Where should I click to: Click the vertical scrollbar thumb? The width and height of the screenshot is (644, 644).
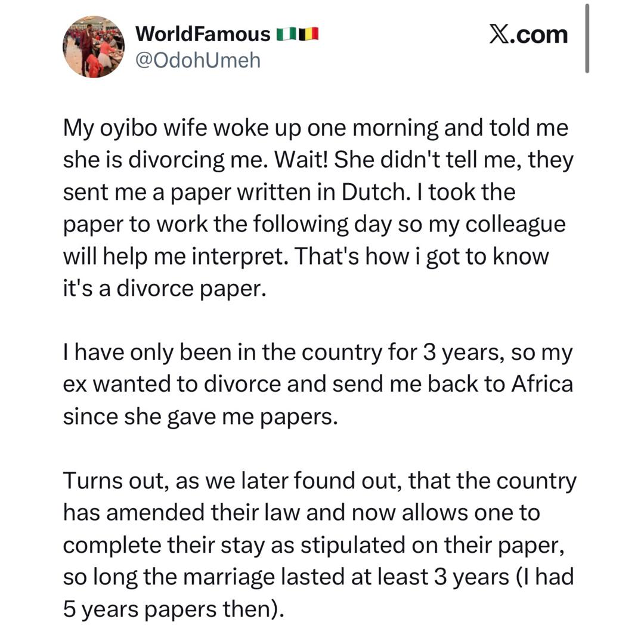tap(587, 39)
